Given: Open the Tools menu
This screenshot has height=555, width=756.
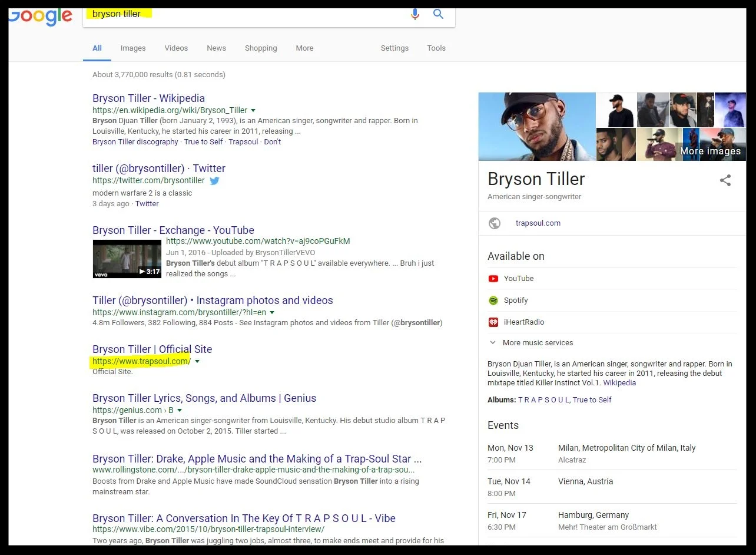Looking at the screenshot, I should click(x=436, y=48).
